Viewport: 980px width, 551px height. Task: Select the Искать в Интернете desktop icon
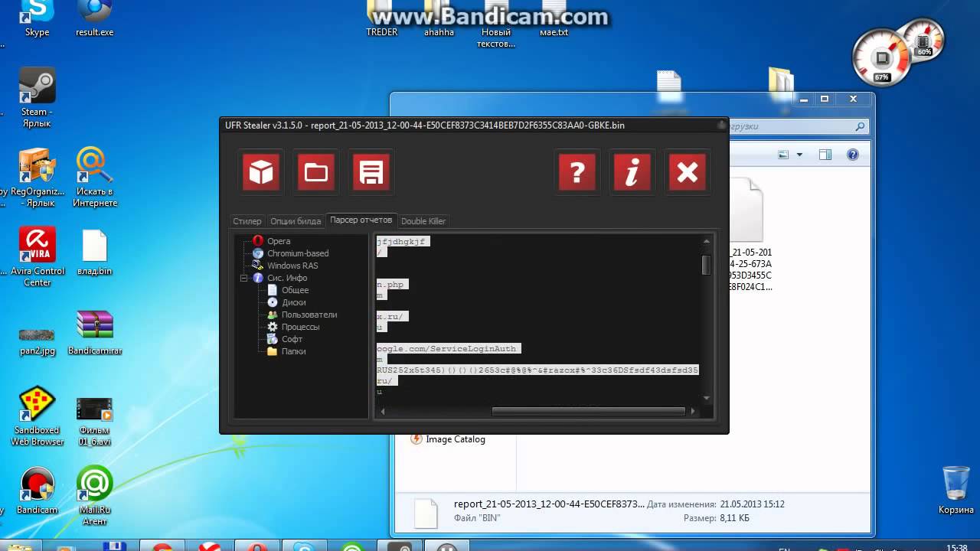(x=95, y=178)
